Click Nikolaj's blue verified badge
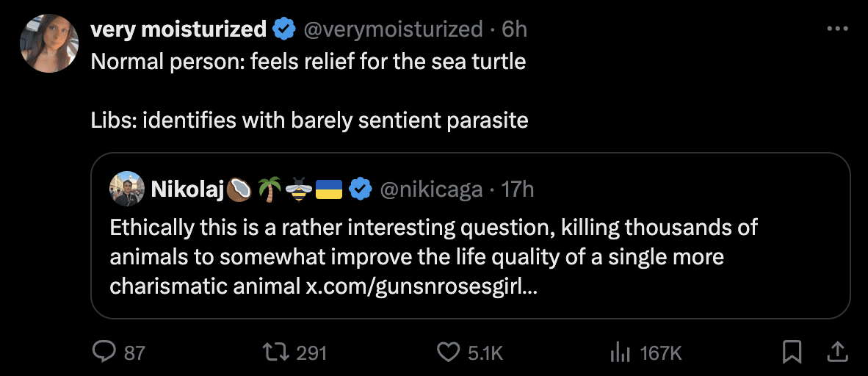This screenshot has height=376, width=868. 359,189
